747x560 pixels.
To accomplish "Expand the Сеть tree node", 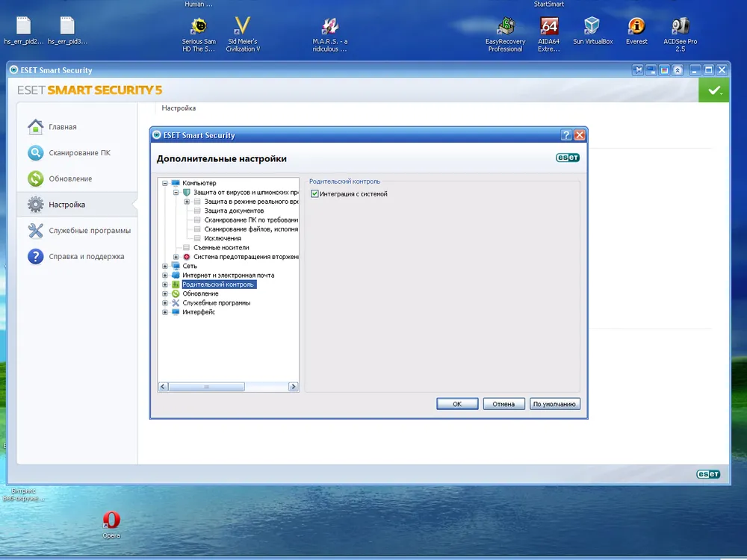I will 165,266.
